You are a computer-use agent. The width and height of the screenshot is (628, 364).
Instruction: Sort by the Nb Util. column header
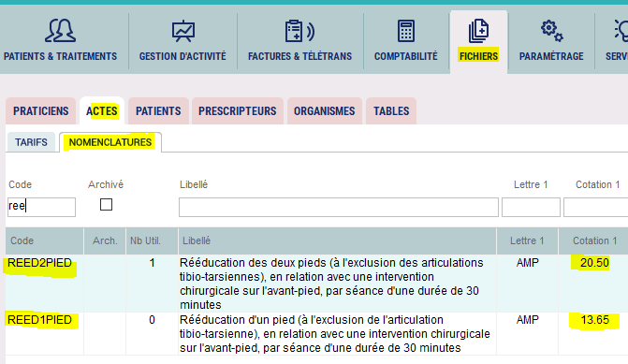pos(152,240)
